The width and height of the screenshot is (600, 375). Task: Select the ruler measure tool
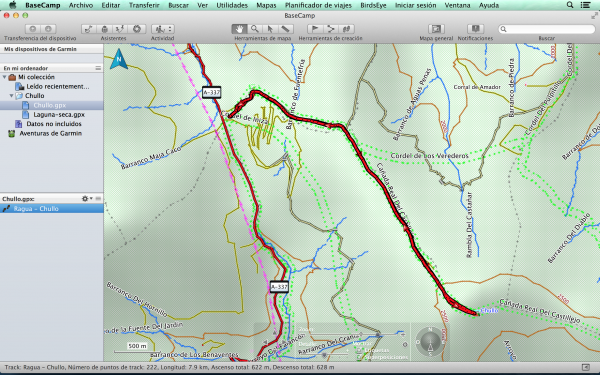point(285,29)
